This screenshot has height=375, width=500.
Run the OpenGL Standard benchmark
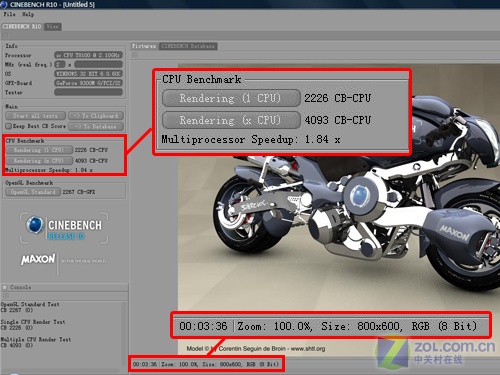coord(33,192)
